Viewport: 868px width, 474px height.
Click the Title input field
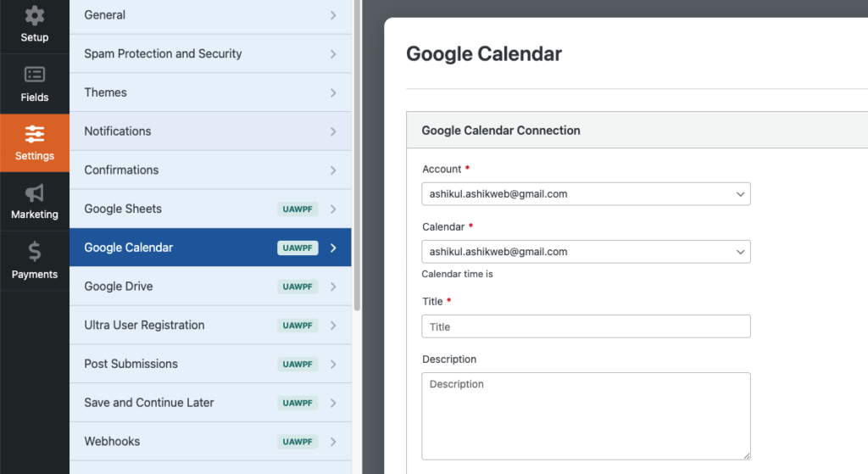(x=586, y=326)
